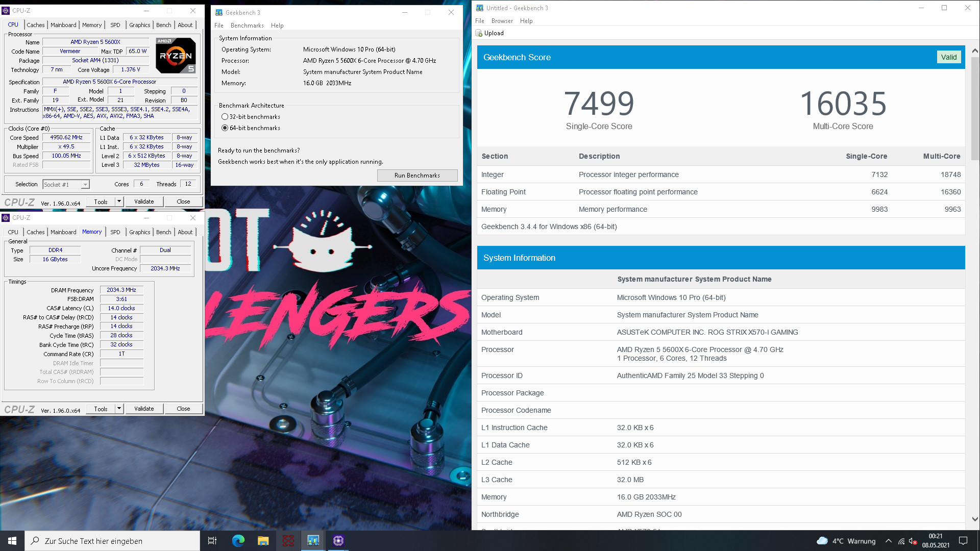This screenshot has height=551, width=980.
Task: Show hidden system tray icons
Action: pyautogui.click(x=889, y=541)
